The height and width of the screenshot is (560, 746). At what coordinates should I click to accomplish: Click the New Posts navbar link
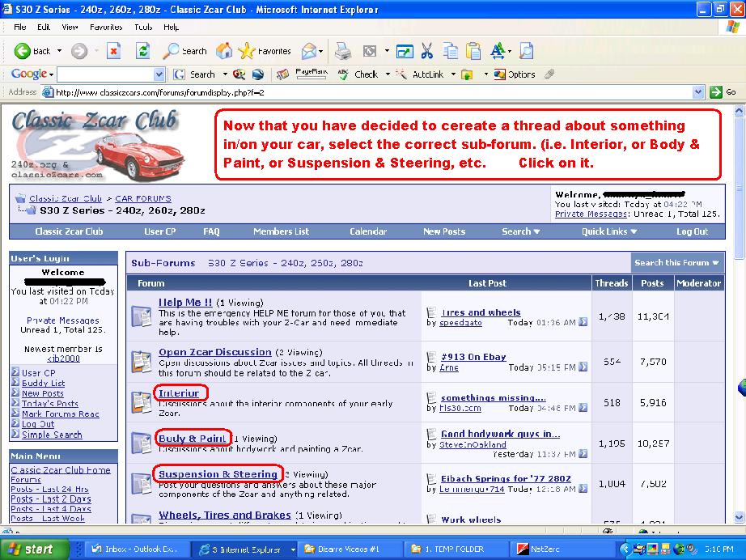click(x=444, y=231)
